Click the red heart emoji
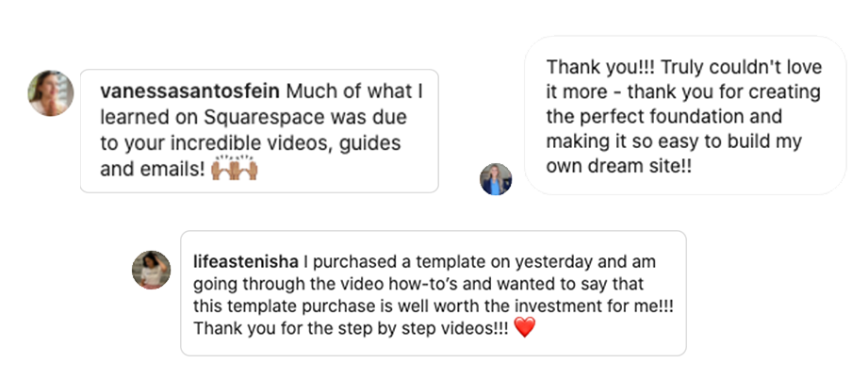The width and height of the screenshot is (868, 380). (525, 328)
